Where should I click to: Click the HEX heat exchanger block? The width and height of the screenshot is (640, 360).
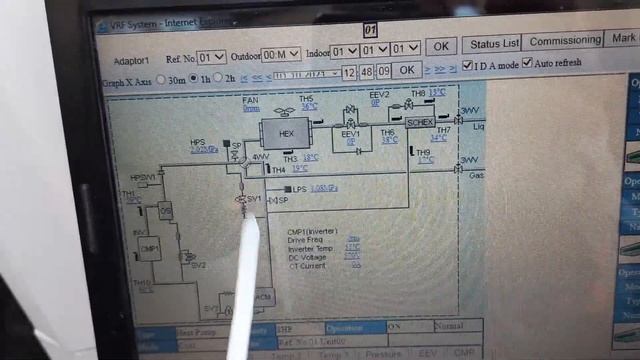tap(286, 133)
